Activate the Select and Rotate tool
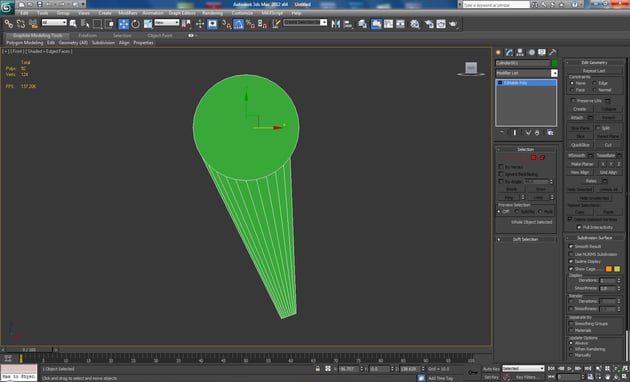 [135, 24]
